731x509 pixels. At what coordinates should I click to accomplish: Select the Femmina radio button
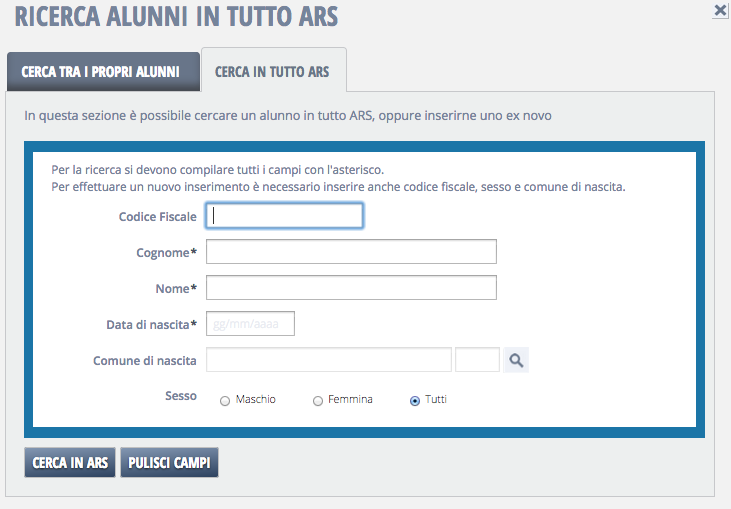318,401
